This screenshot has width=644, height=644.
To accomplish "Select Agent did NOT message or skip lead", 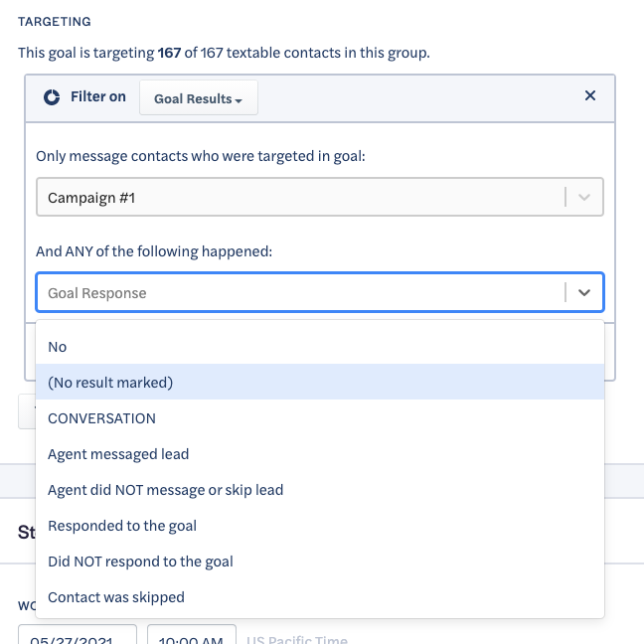I will coord(320,490).
